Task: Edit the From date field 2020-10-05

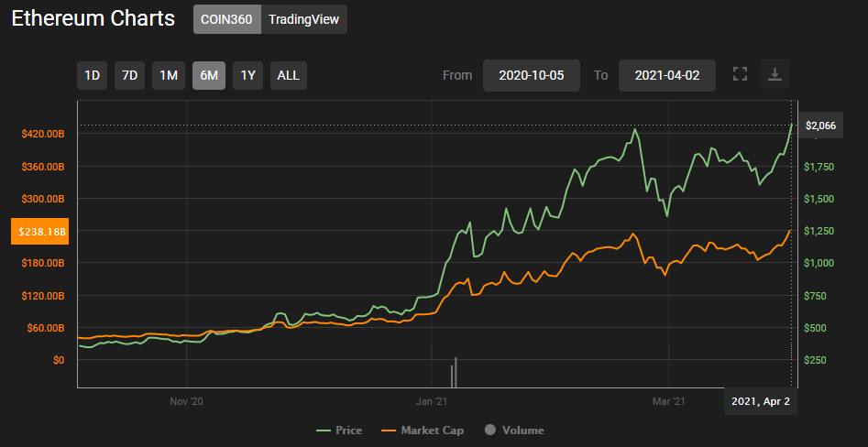Action: pyautogui.click(x=532, y=75)
